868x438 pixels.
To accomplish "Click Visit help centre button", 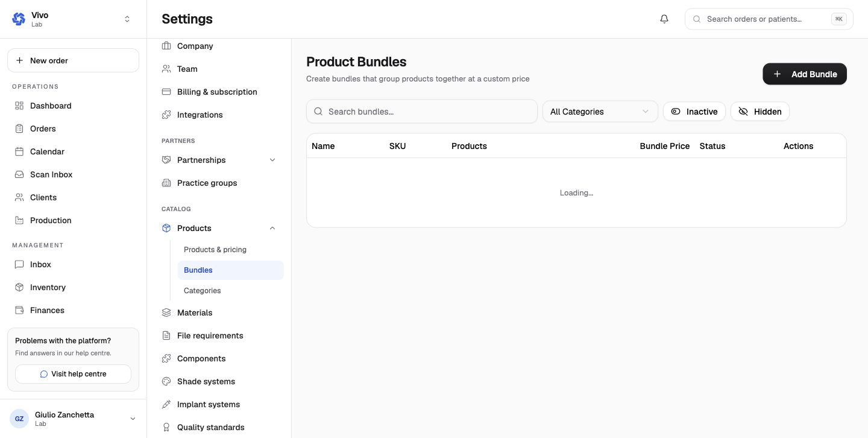I will coord(73,374).
